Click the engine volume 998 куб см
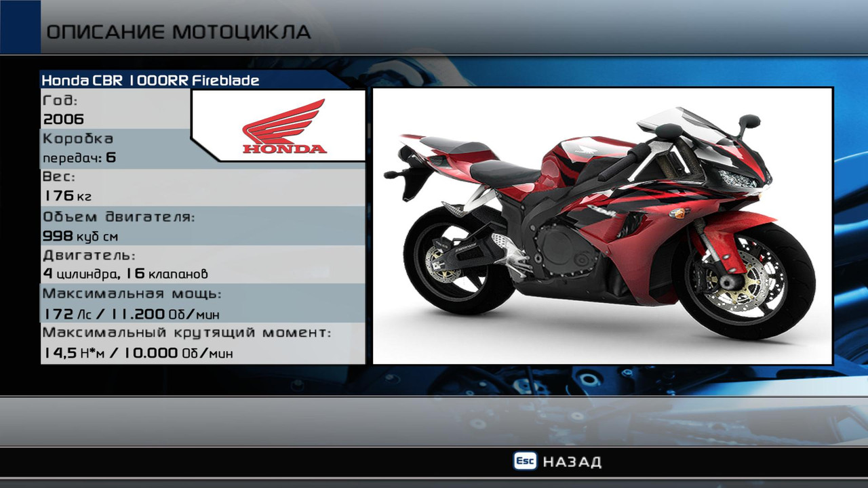The height and width of the screenshot is (488, 868). (x=80, y=236)
